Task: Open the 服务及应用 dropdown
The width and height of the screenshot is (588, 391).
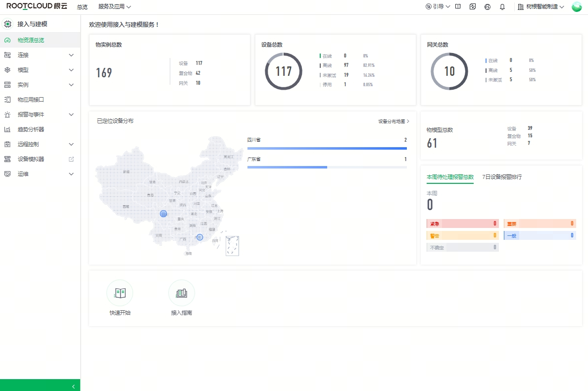Action: 114,7
